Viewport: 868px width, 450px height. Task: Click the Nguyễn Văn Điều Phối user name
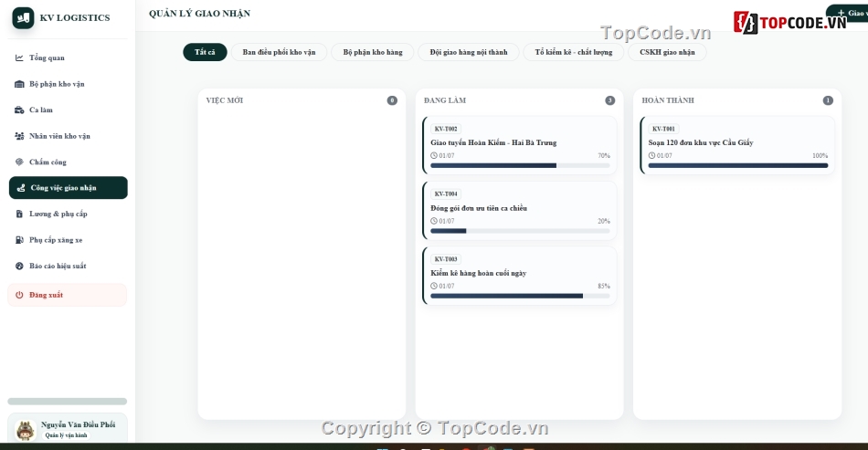78,424
